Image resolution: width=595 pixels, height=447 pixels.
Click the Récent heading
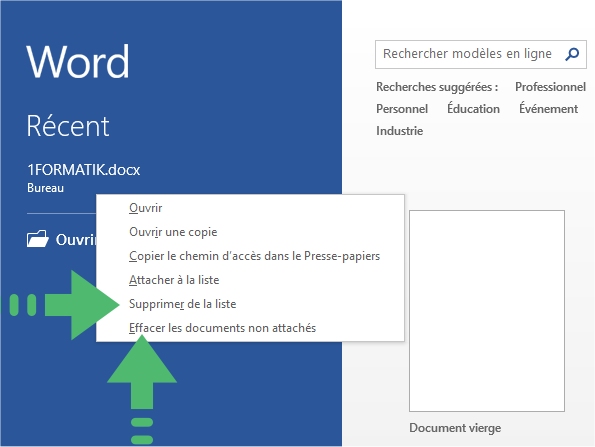pyautogui.click(x=68, y=126)
